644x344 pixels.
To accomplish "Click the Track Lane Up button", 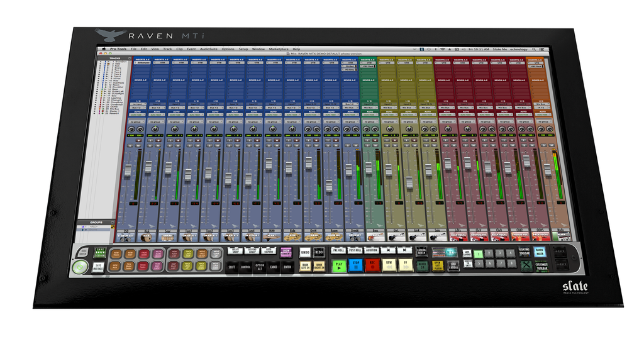I will (x=187, y=266).
